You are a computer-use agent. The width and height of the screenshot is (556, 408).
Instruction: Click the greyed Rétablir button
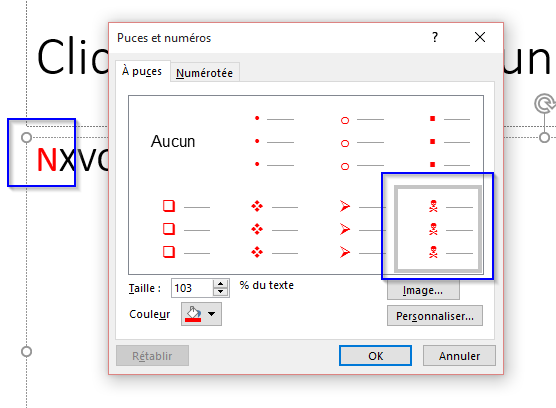152,356
